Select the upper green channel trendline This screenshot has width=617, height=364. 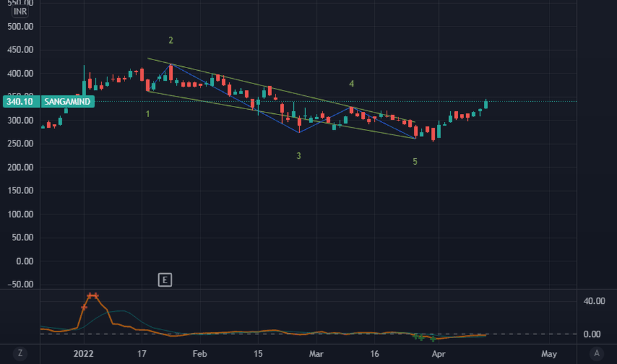(x=281, y=90)
